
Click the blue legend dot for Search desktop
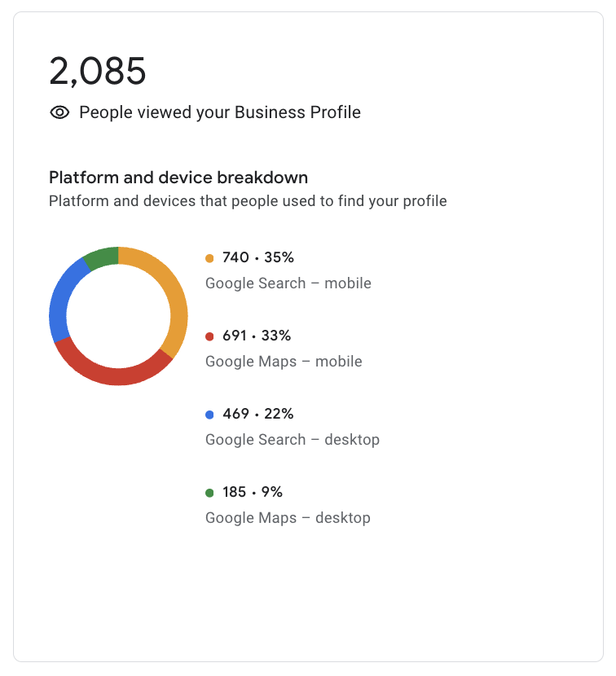tap(209, 415)
